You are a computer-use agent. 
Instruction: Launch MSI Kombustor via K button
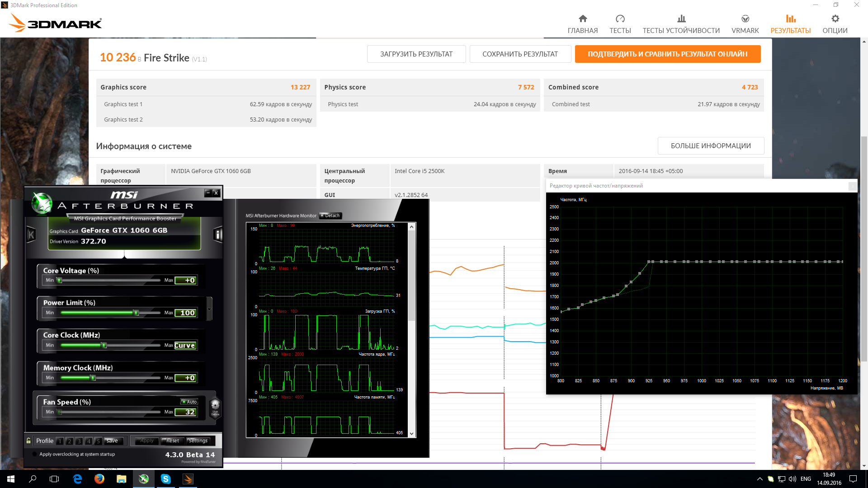point(31,235)
